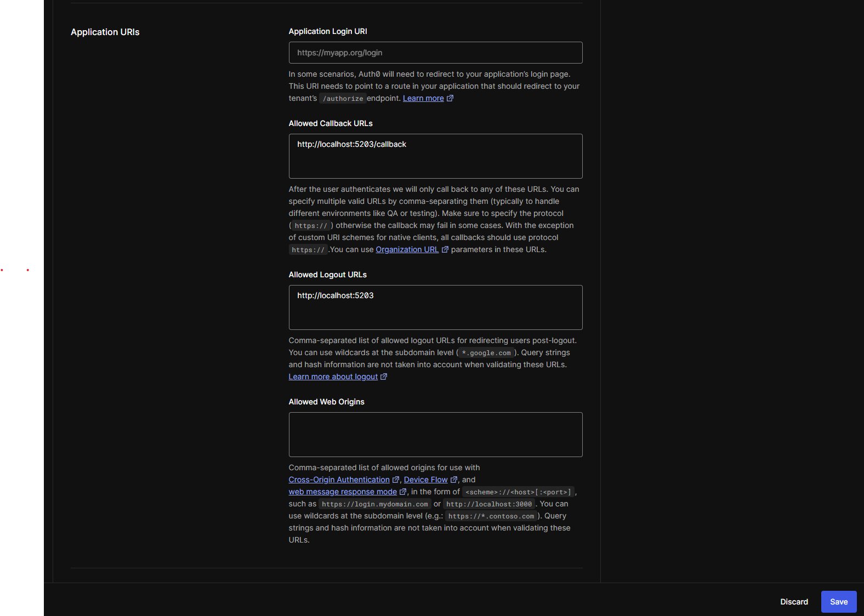Open the Learn more link
This screenshot has width=864, height=616.
[423, 98]
